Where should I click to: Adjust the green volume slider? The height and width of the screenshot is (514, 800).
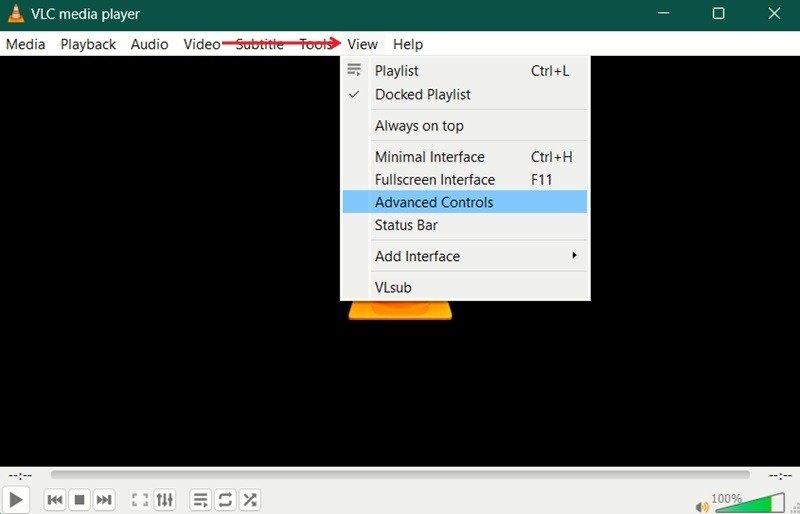coord(749,503)
